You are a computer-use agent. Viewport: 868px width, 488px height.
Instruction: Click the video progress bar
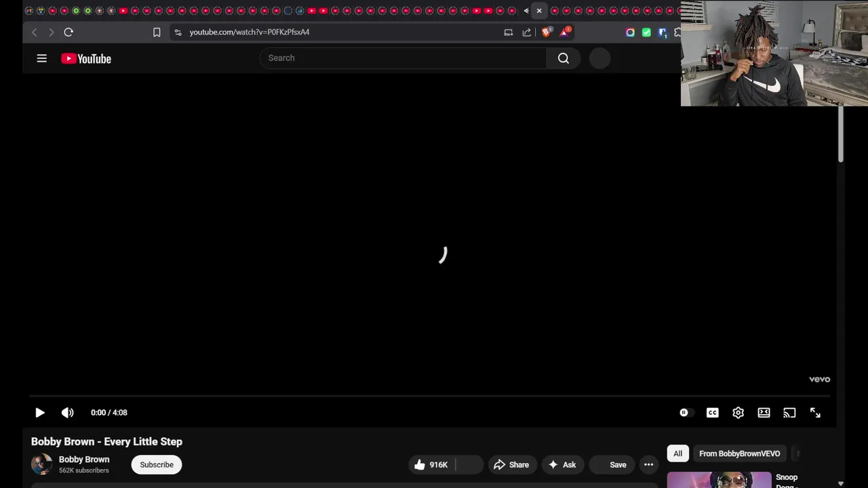(430, 396)
